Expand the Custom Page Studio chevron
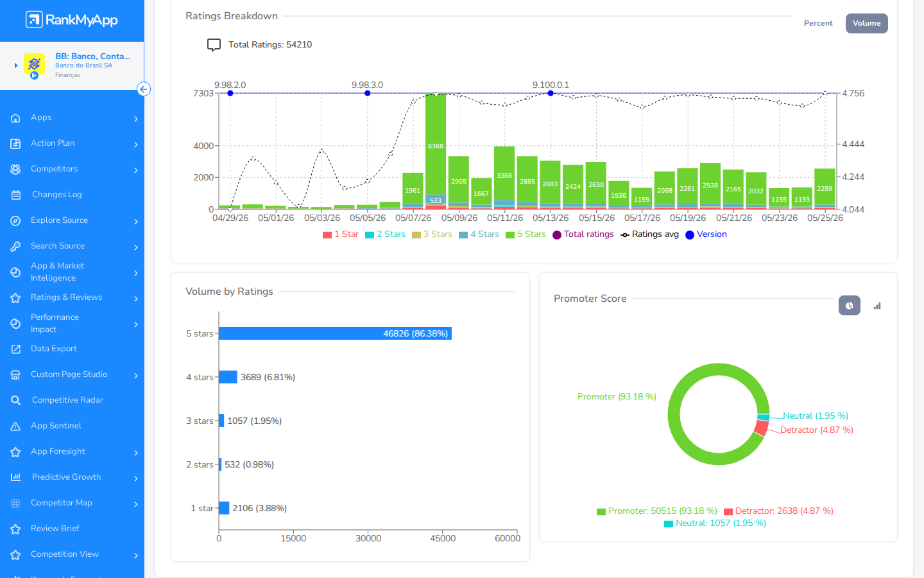This screenshot has width=924, height=578. click(136, 376)
